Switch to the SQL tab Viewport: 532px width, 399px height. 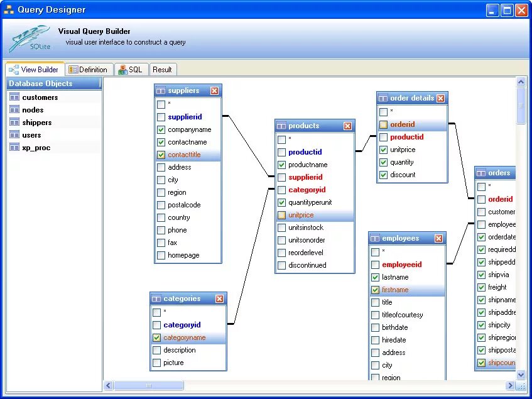[x=131, y=70]
